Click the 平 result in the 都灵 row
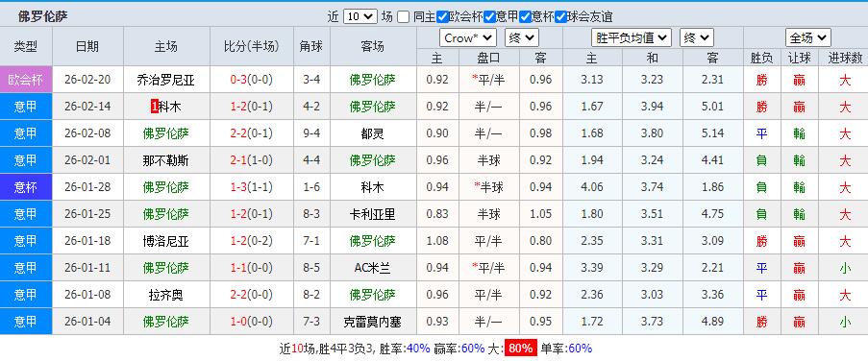 coord(761,133)
